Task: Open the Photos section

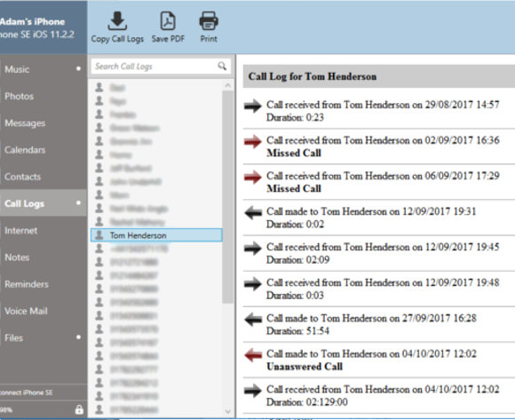Action: [44, 96]
